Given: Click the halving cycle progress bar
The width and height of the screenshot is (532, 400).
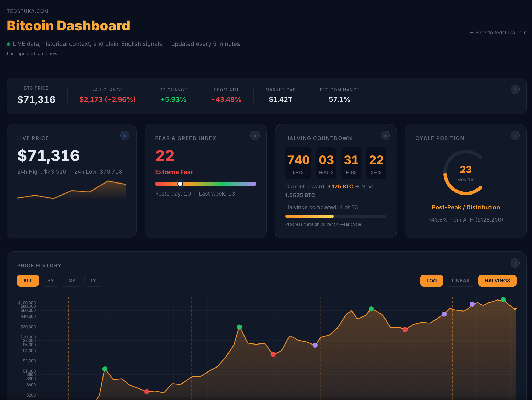Looking at the screenshot, I should coord(335,216).
